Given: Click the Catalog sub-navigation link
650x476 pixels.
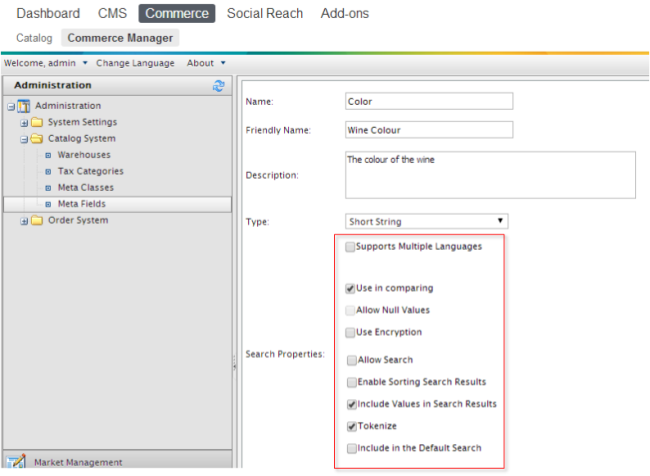Looking at the screenshot, I should point(34,38).
